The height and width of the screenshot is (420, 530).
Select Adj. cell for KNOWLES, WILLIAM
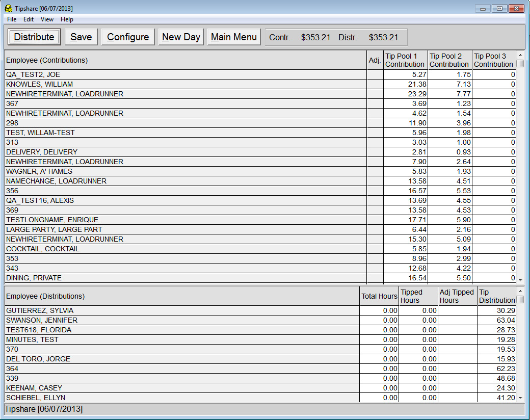pyautogui.click(x=375, y=84)
